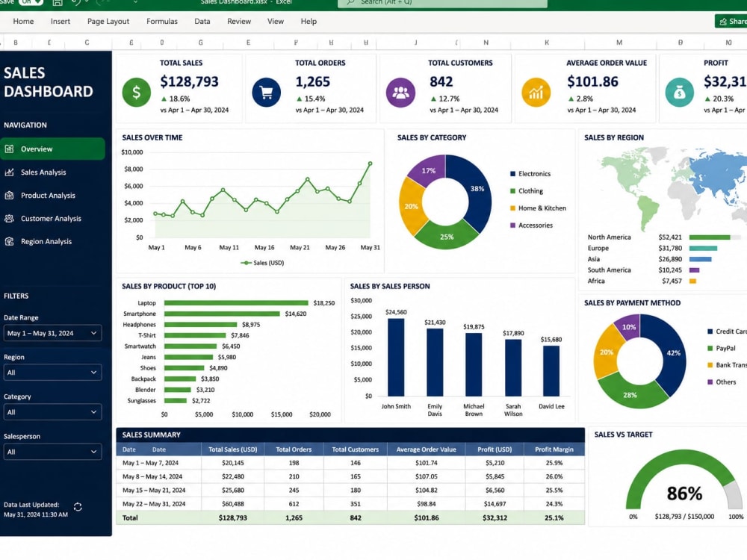
Task: Click the blue shopping cart Total Orders icon
Action: [267, 93]
